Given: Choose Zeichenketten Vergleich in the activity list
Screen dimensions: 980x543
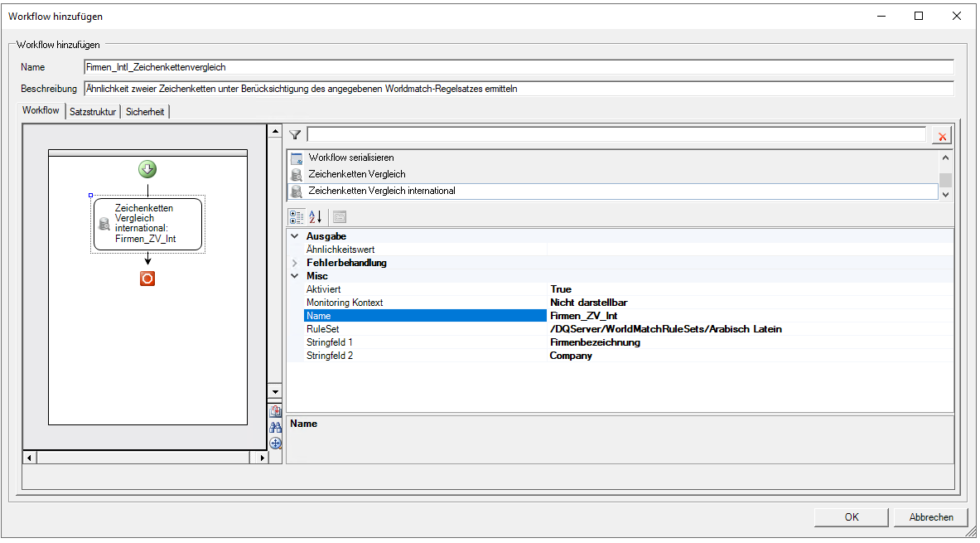Looking at the screenshot, I should pyautogui.click(x=356, y=174).
